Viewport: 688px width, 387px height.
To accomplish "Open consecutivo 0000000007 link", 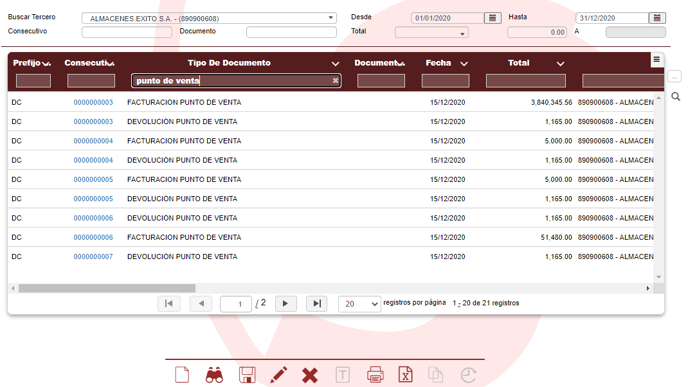I will click(93, 257).
